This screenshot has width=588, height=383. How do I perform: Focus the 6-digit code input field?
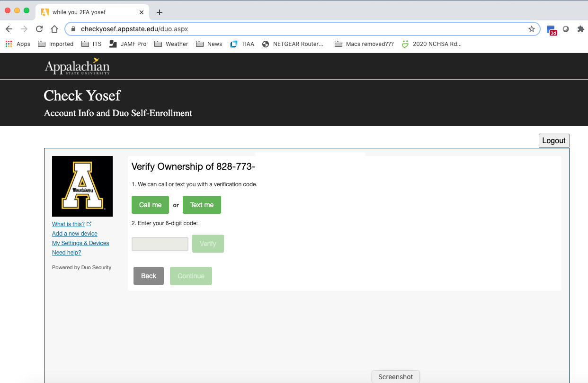tap(160, 244)
